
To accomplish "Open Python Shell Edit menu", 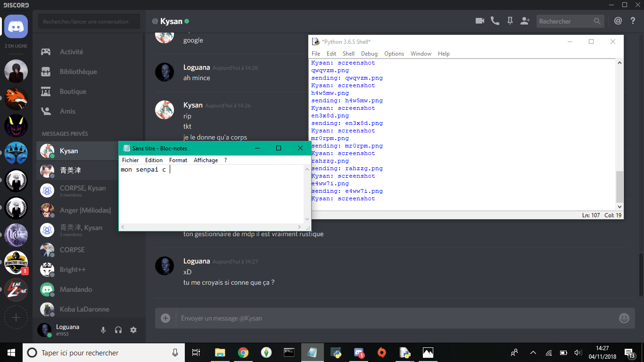I will [x=331, y=54].
